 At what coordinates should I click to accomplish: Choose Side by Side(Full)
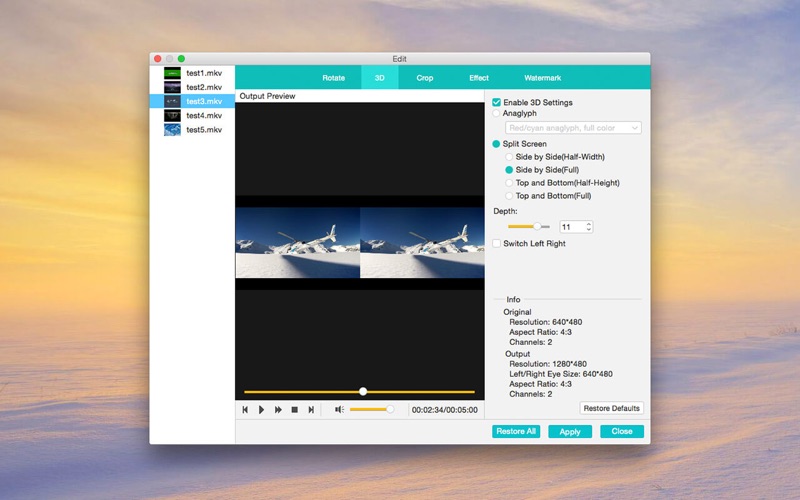(509, 170)
